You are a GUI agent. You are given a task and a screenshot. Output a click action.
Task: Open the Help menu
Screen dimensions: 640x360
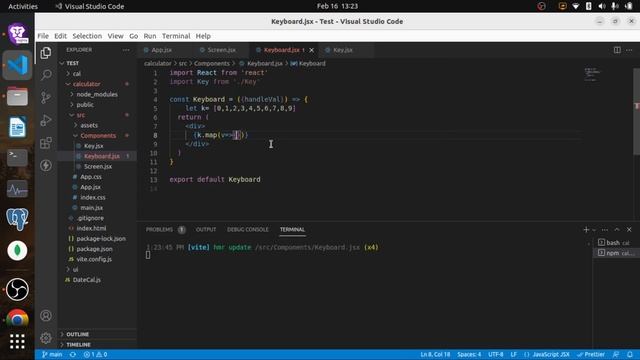tap(203, 36)
